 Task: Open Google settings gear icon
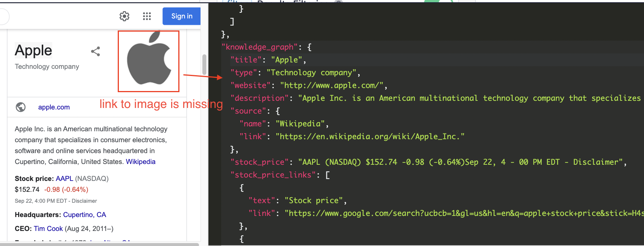pos(125,16)
